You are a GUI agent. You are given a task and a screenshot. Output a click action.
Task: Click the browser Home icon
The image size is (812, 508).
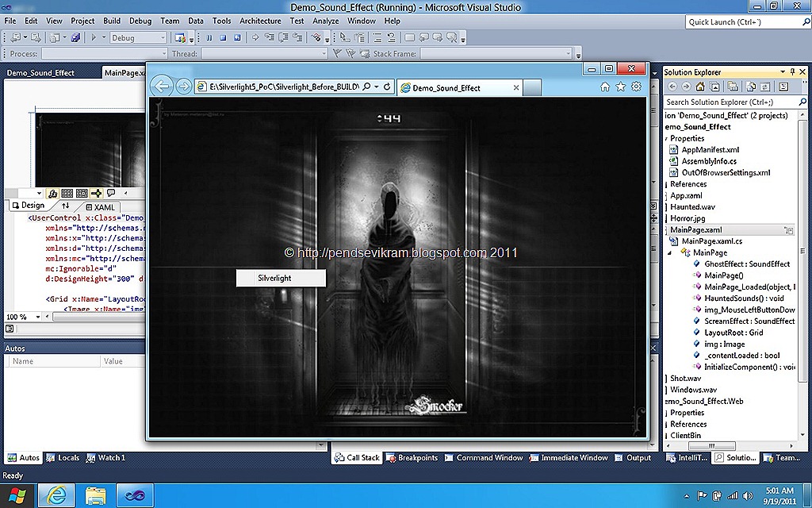click(604, 87)
